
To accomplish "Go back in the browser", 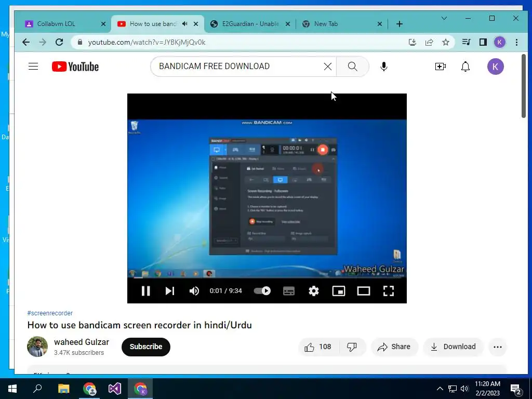I will click(26, 42).
